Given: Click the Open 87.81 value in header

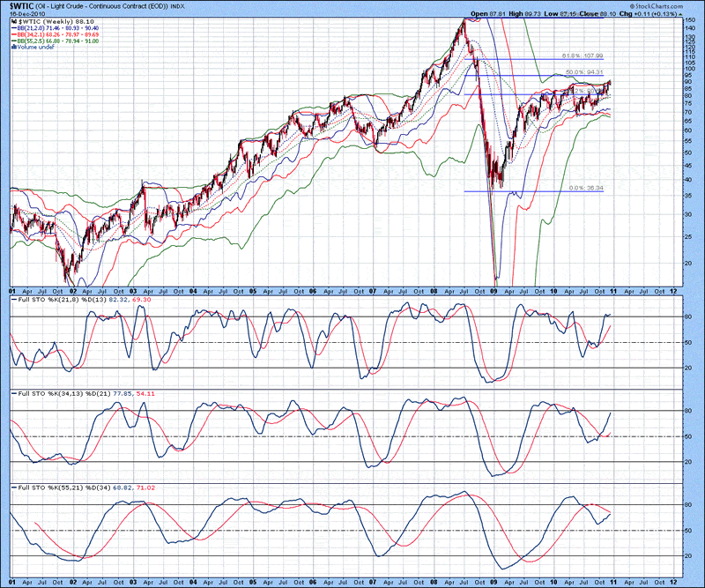Looking at the screenshot, I should pyautogui.click(x=486, y=13).
